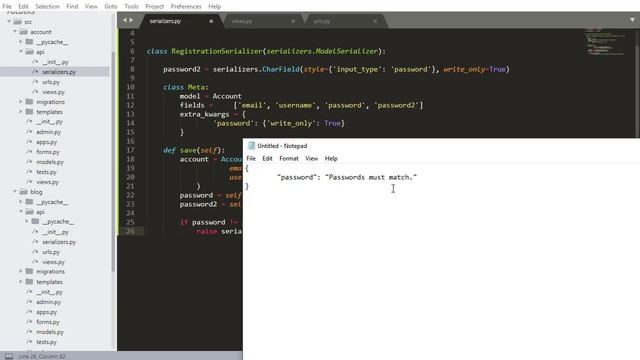Expand templates folder under blog
This screenshot has height=360, width=640.
click(x=21, y=282)
